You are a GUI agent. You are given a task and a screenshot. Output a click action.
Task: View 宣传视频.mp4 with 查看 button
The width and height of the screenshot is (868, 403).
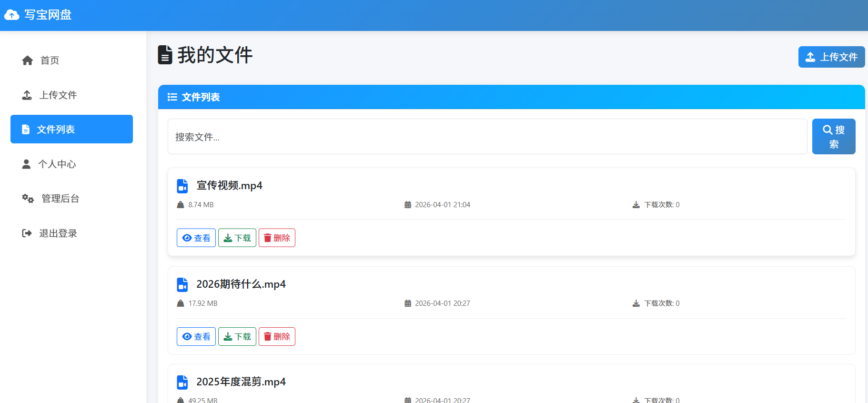click(196, 238)
